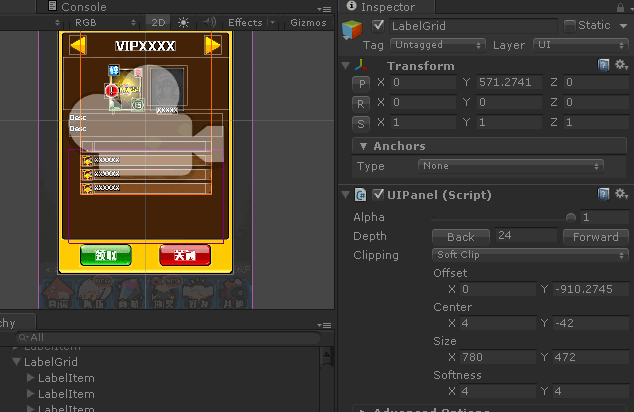Expand the second LabelItem node
This screenshot has height=412, width=634.
click(x=30, y=393)
